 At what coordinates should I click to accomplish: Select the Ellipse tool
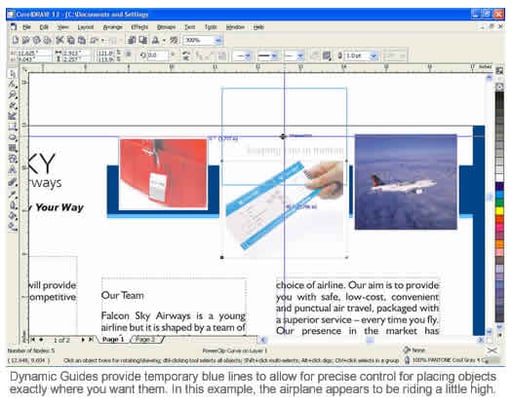(x=12, y=137)
